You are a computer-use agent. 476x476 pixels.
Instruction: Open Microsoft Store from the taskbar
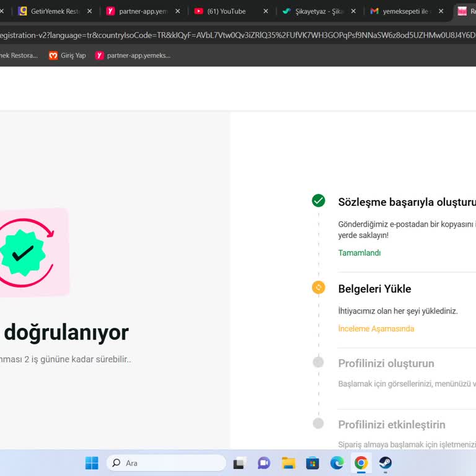coord(312,463)
